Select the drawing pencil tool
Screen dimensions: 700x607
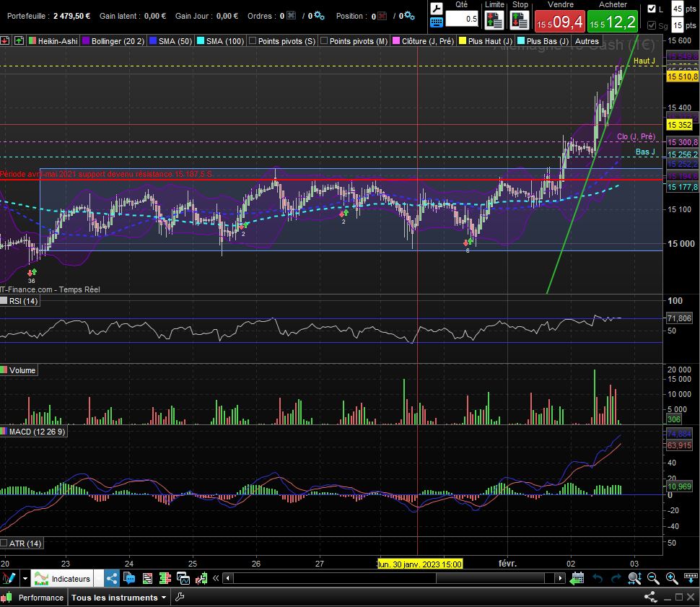click(9, 578)
